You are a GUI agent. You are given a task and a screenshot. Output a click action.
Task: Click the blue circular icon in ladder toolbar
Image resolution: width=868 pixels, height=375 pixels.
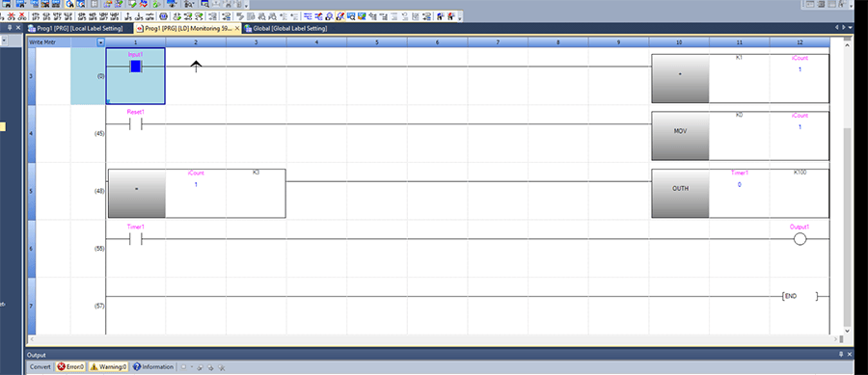tap(163, 16)
